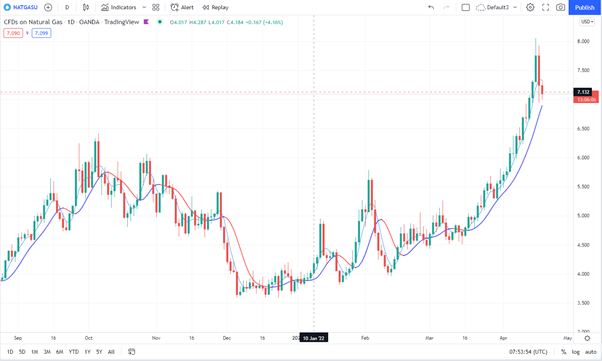Set the range to YTD
The height and width of the screenshot is (361, 602).
click(x=74, y=352)
